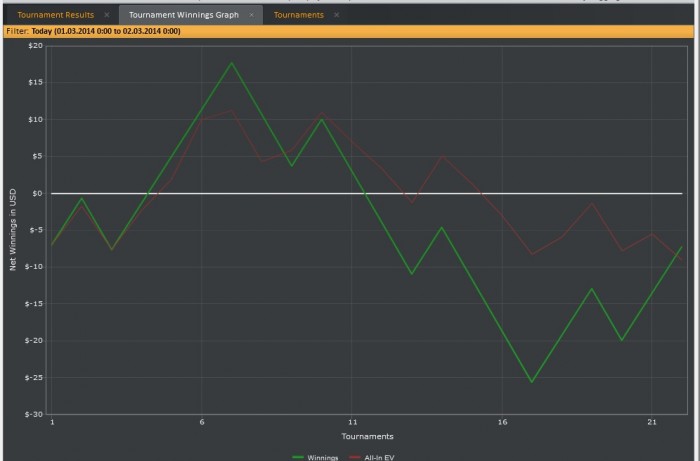
Task: Toggle the All-In EV legend entry
Action: click(x=372, y=457)
